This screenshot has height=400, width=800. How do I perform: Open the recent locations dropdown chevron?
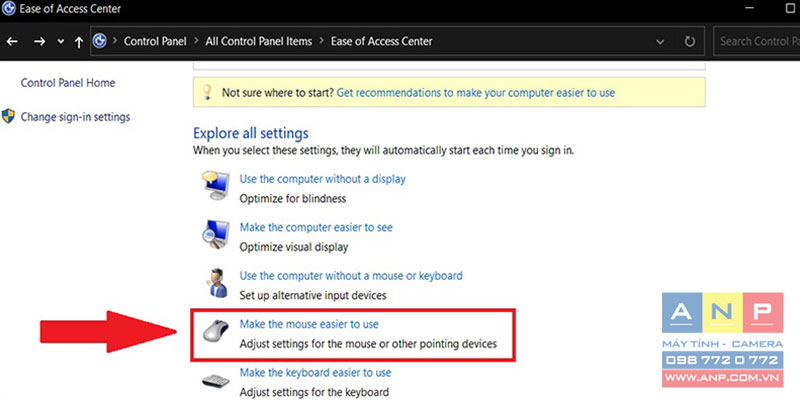coord(61,42)
